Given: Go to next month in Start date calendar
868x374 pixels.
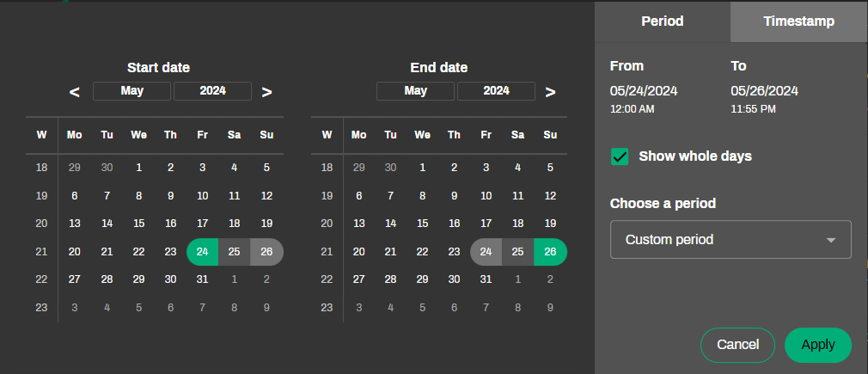Looking at the screenshot, I should pyautogui.click(x=267, y=92).
